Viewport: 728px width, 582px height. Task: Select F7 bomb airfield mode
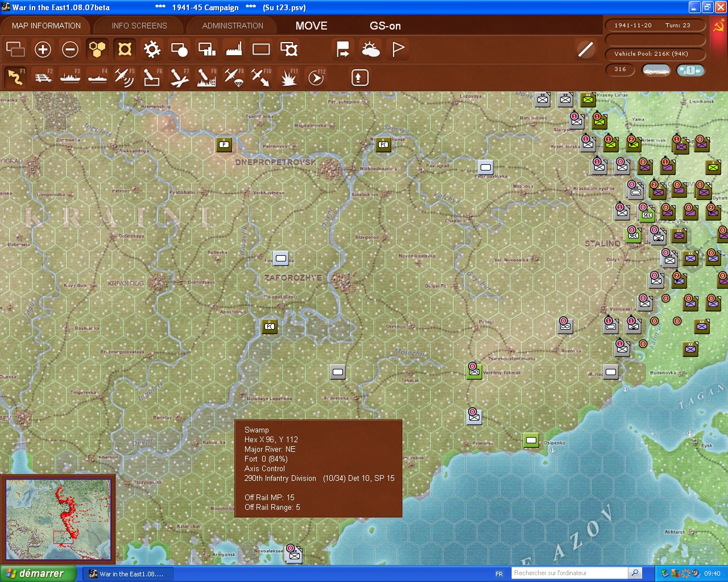(179, 77)
